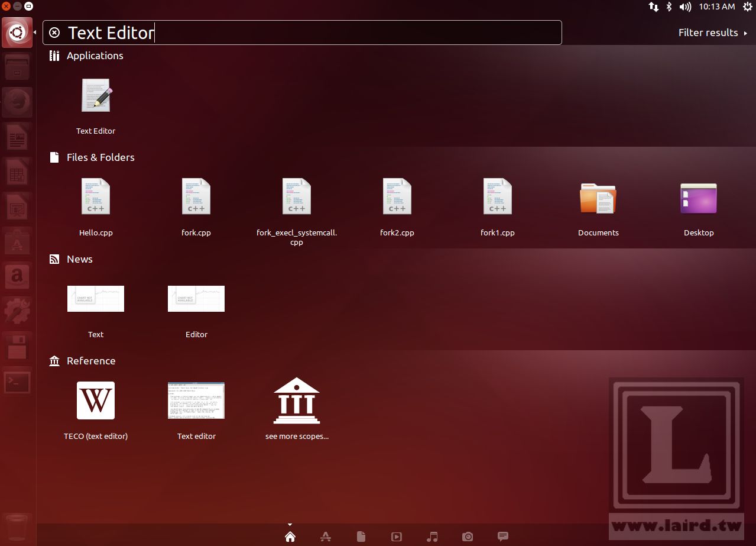Open the Photos lens
Viewport: 756px width, 546px height.
(x=468, y=537)
